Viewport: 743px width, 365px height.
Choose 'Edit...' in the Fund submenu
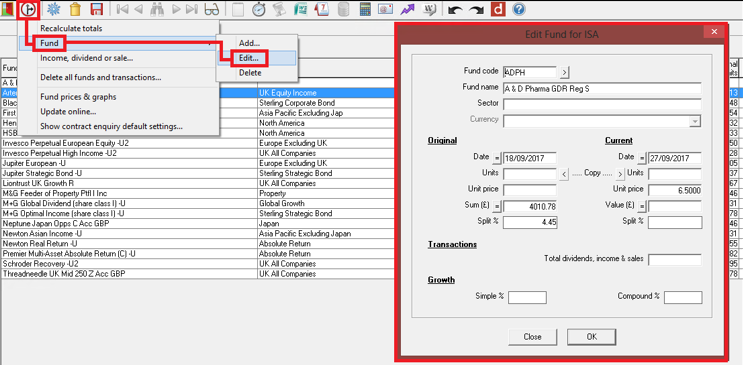pyautogui.click(x=257, y=58)
